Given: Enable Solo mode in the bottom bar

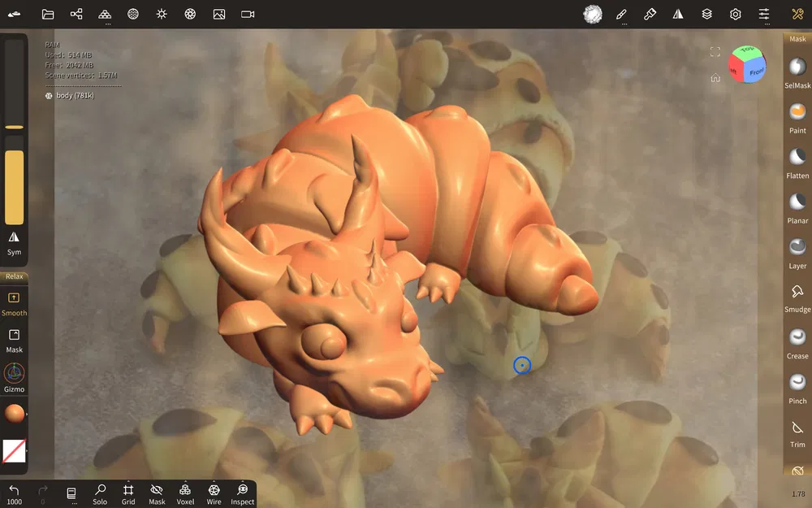Looking at the screenshot, I should tap(100, 493).
